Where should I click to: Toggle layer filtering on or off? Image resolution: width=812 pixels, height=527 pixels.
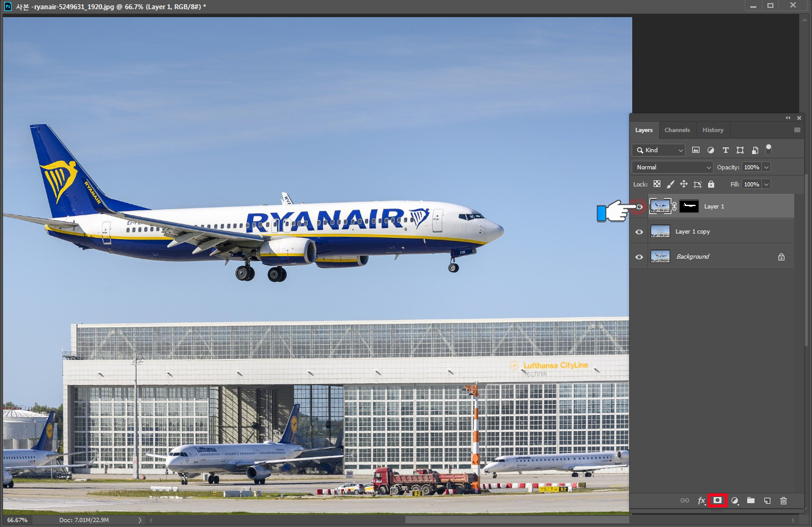point(769,149)
